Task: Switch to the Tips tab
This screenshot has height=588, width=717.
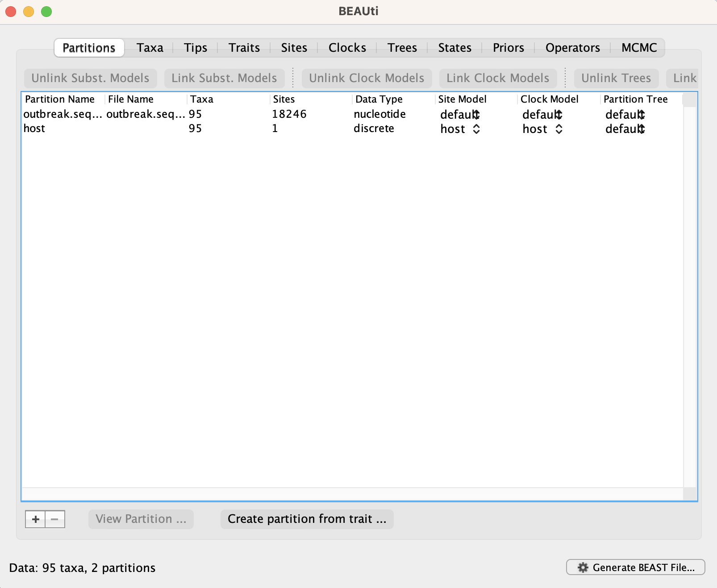Action: pos(196,48)
